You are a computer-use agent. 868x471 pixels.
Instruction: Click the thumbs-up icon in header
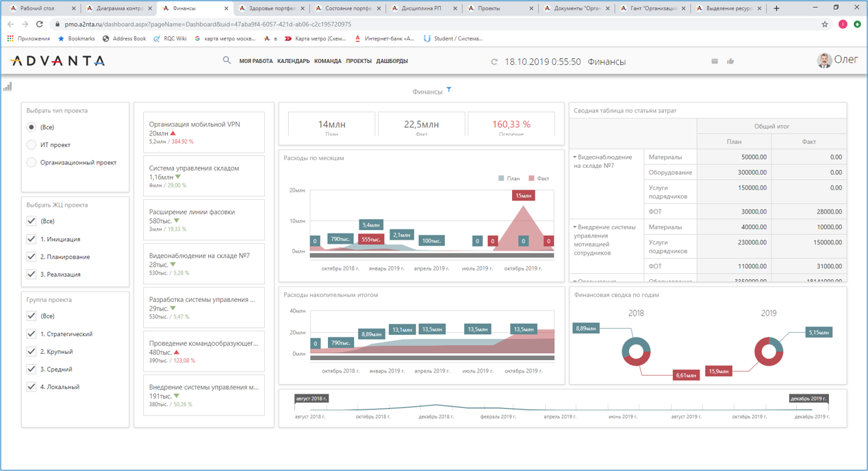coord(730,61)
